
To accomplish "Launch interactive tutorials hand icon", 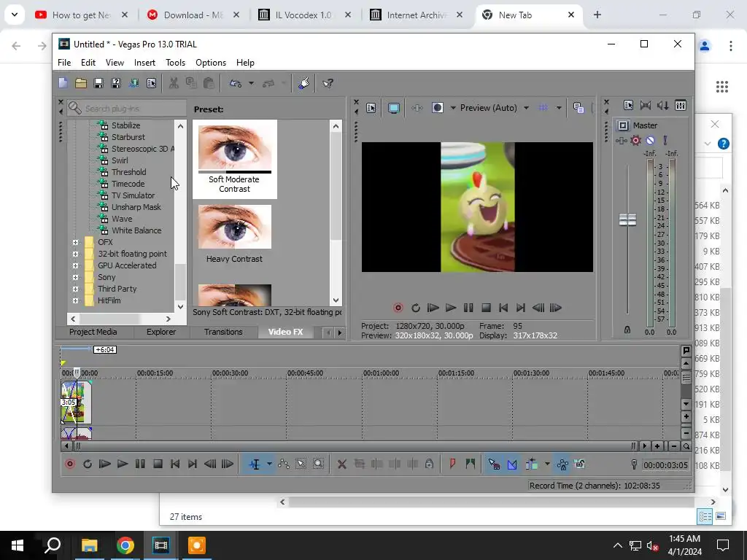I will pos(304,83).
